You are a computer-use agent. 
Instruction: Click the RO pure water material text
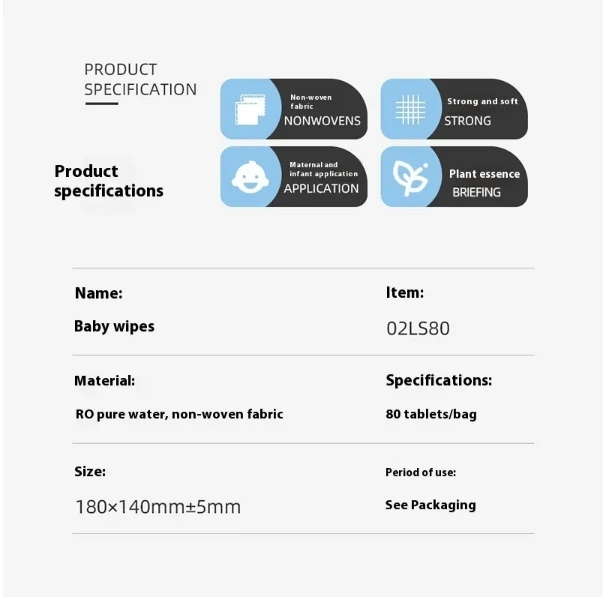[179, 415]
